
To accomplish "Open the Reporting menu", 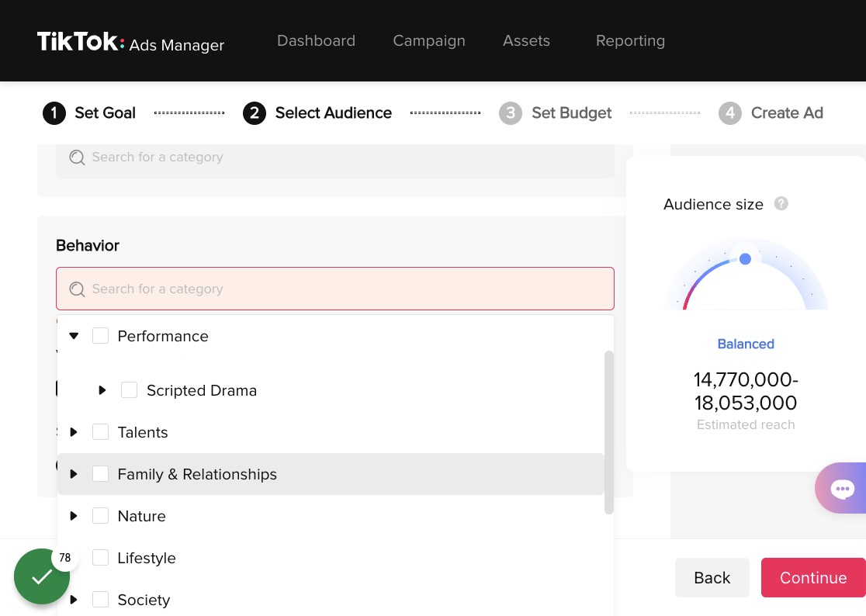I will pos(630,41).
